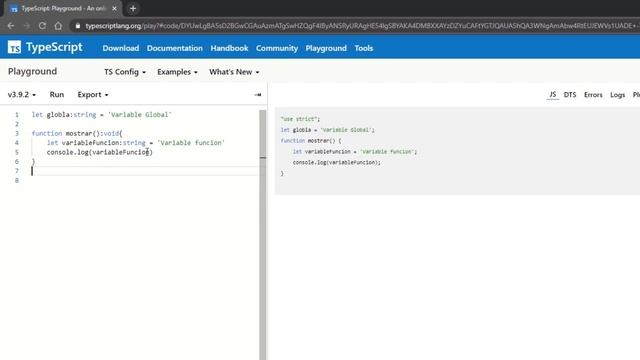This screenshot has width=640, height=360.
Task: Open the Documentation nav link
Action: (175, 48)
